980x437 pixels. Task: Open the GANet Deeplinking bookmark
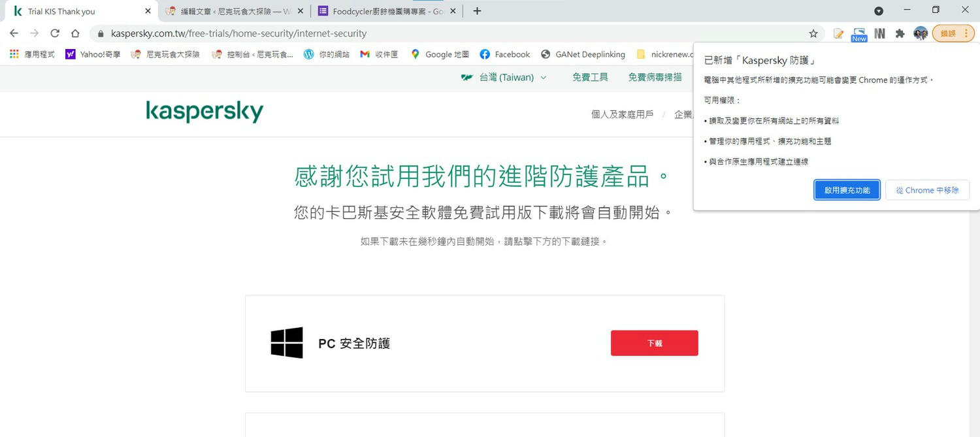(583, 54)
